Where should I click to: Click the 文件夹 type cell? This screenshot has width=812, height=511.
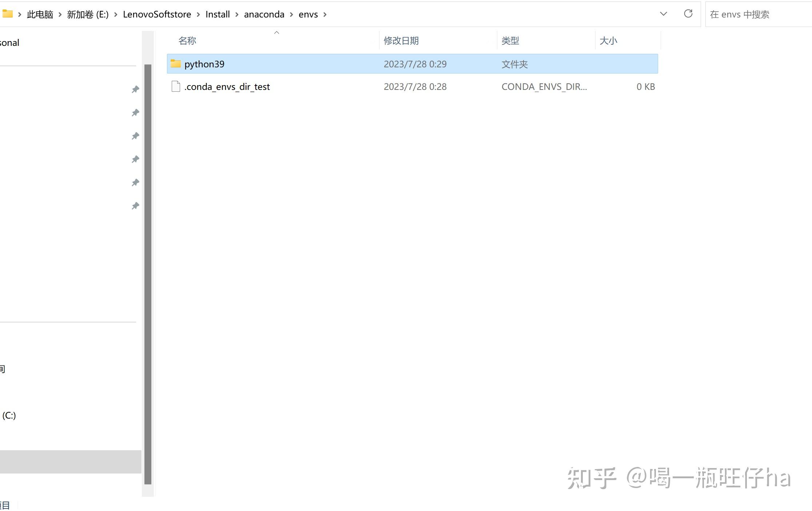click(x=514, y=64)
